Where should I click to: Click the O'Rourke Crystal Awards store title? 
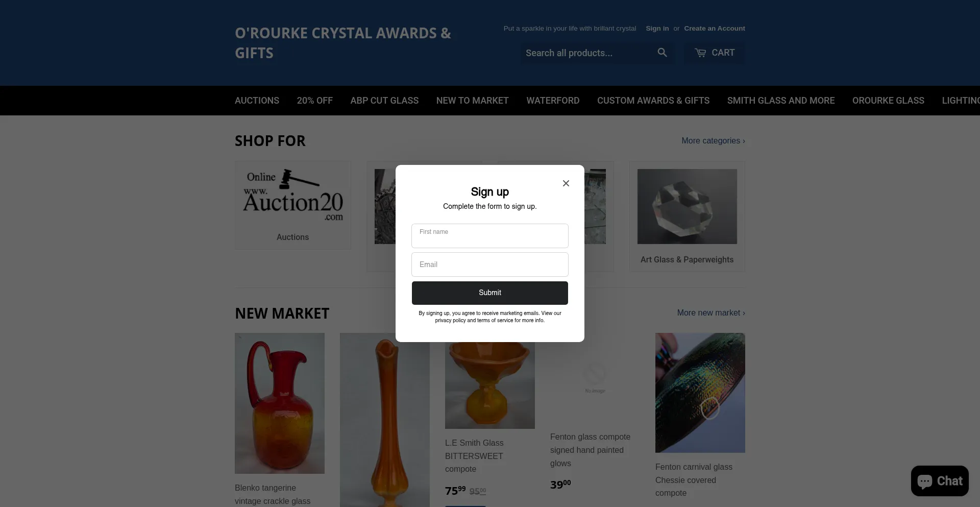[x=343, y=43]
